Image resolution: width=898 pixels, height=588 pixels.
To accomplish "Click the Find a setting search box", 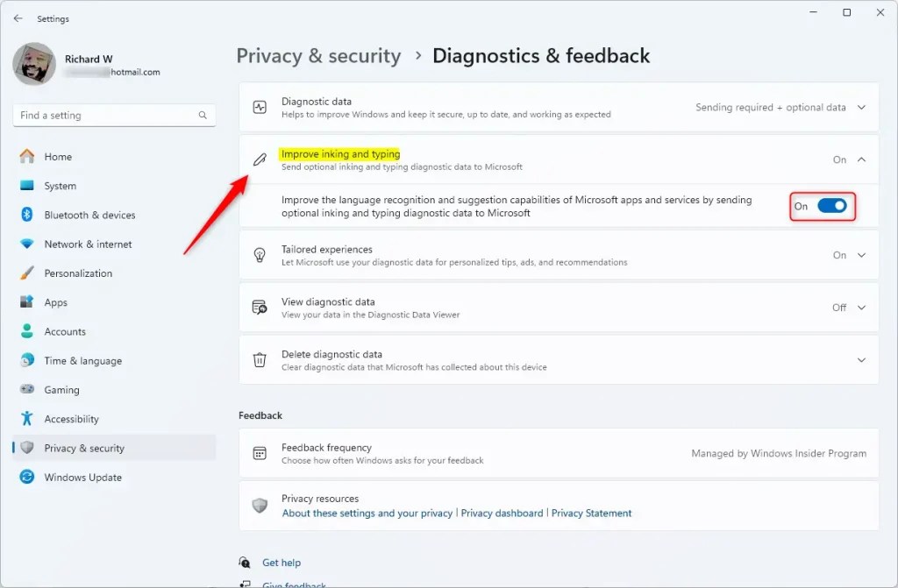I will [105, 116].
